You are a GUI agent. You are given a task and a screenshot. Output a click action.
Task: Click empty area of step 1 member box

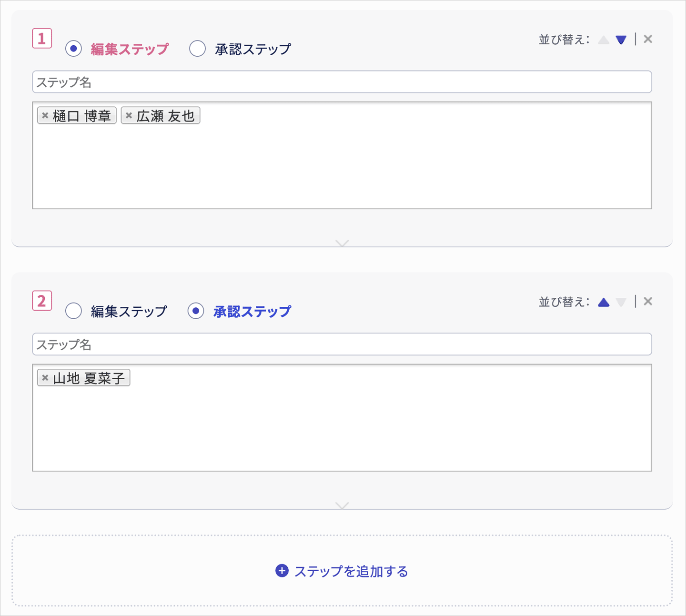342,167
